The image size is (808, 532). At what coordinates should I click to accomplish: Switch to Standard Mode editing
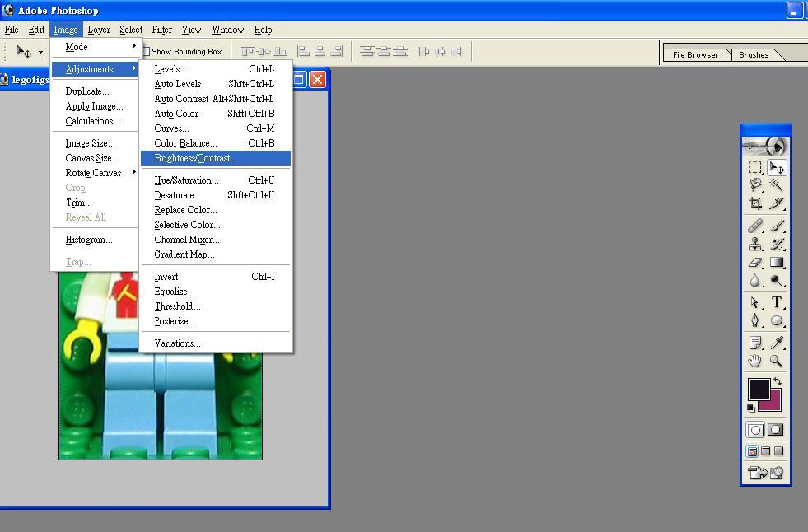755,430
